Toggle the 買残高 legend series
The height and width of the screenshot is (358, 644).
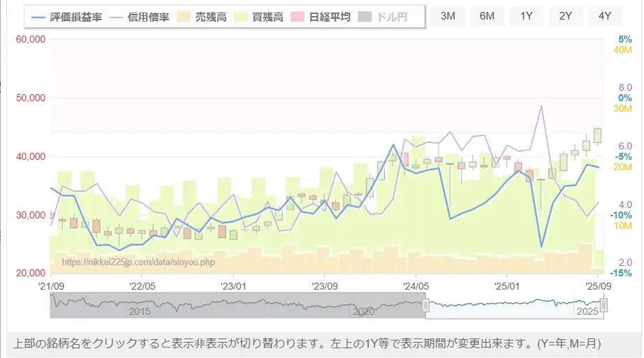(x=258, y=17)
